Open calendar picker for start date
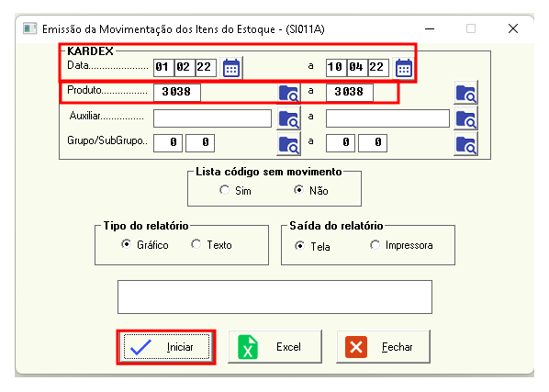The image size is (549, 392). [231, 68]
